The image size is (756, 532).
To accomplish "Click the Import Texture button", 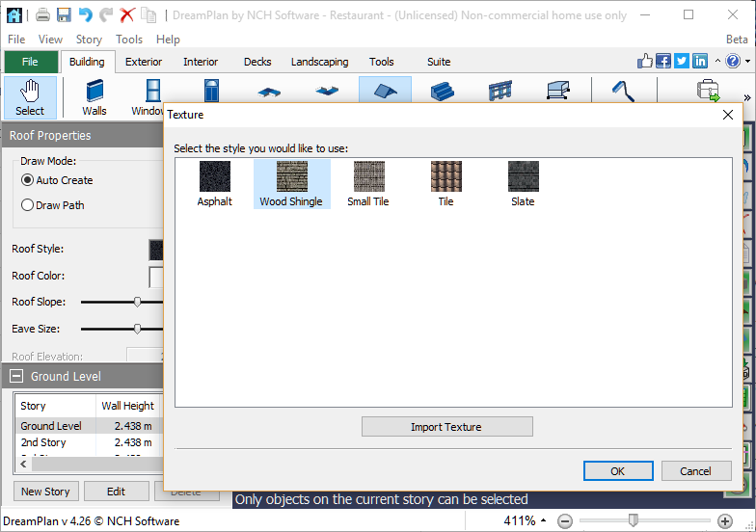I will 446,427.
